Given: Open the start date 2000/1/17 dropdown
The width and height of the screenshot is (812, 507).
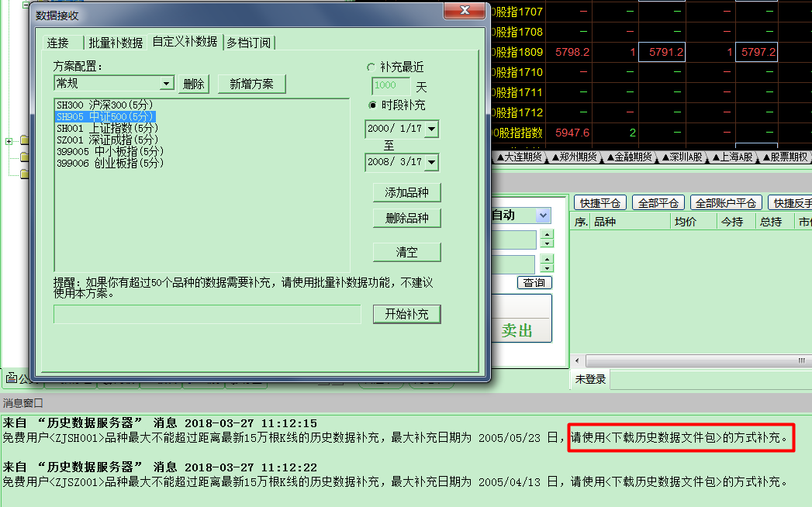Looking at the screenshot, I should pyautogui.click(x=431, y=129).
